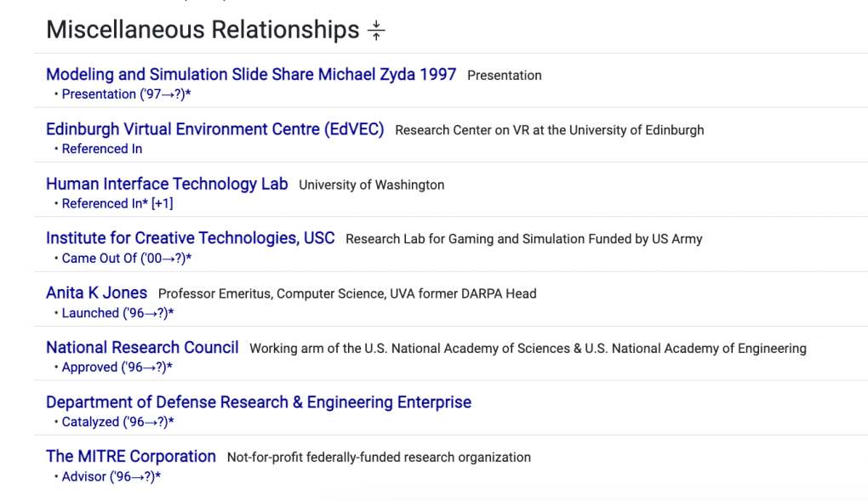Open Edinburgh Virtual Environment Centre (EdVEC)
Image resolution: width=868 pixels, height=501 pixels.
pos(214,129)
